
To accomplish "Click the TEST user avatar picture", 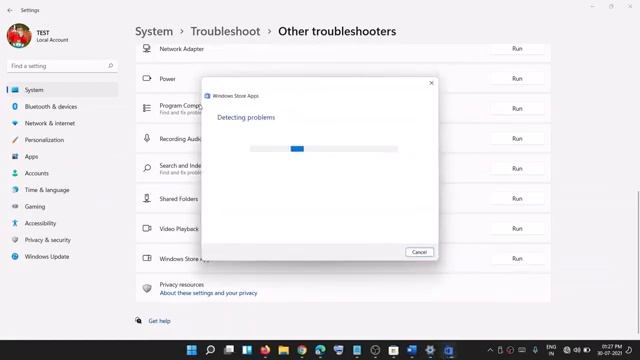I will point(19,36).
